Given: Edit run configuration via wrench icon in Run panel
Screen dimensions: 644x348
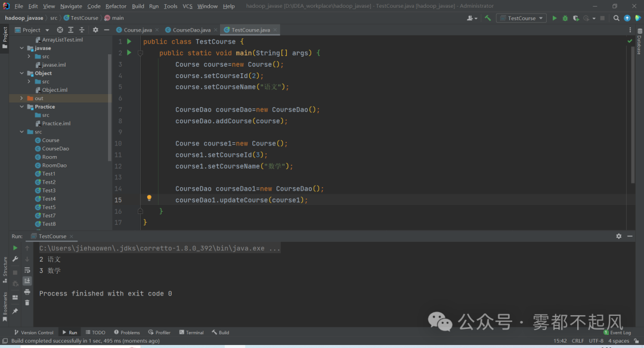Looking at the screenshot, I should 16,258.
